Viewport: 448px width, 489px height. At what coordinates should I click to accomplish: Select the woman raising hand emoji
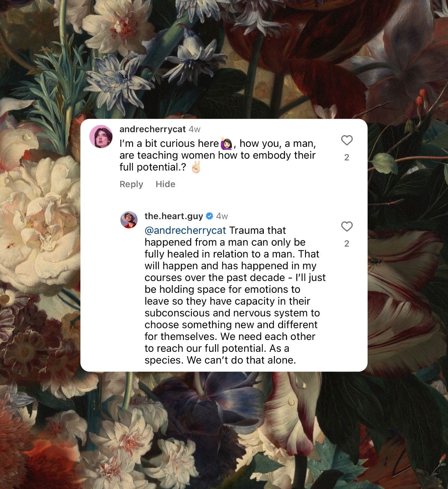pos(226,143)
